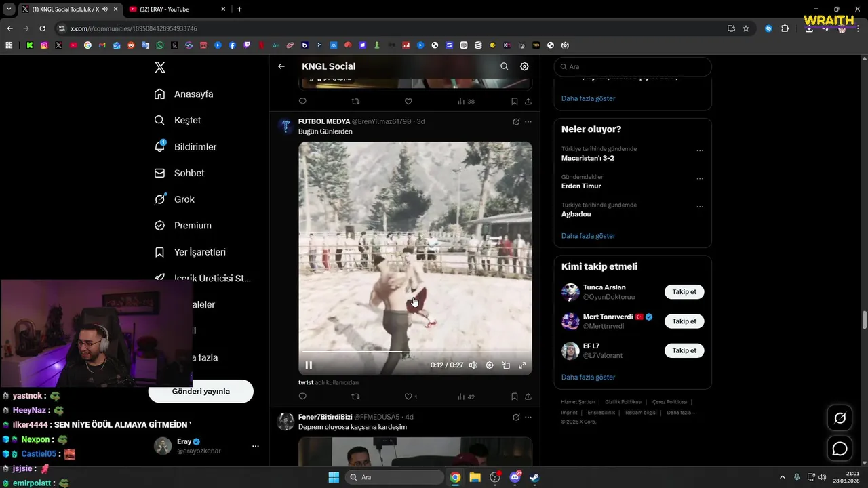Bookmark the post with 38 views
The height and width of the screenshot is (488, 868).
pyautogui.click(x=515, y=101)
